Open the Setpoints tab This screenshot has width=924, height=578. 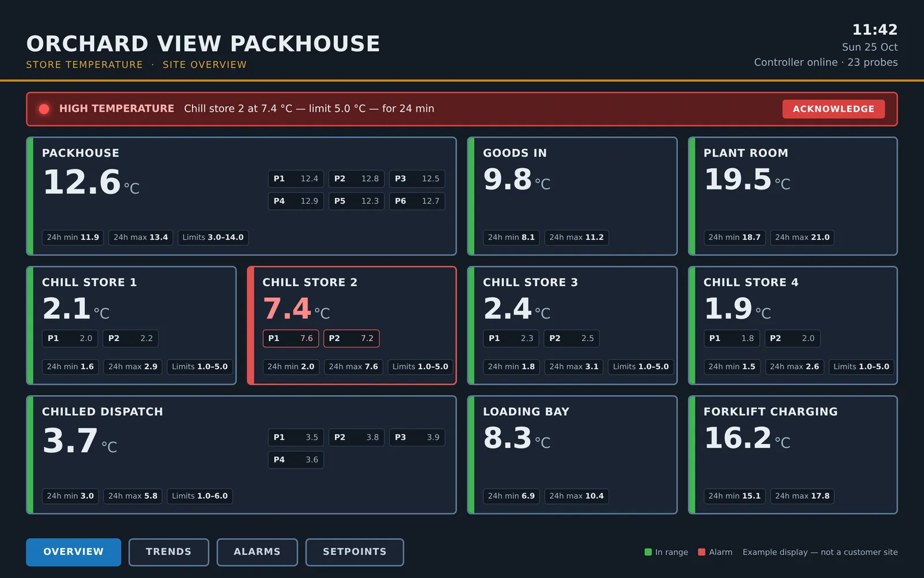click(355, 552)
